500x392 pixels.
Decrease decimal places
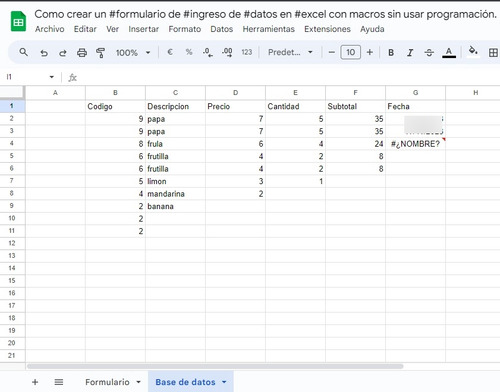pos(208,52)
